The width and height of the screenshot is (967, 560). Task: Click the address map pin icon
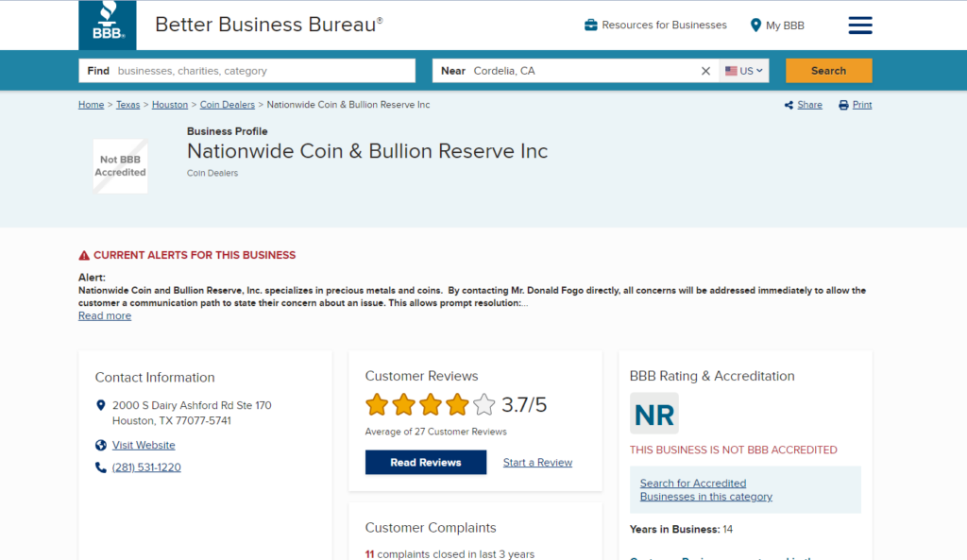100,405
